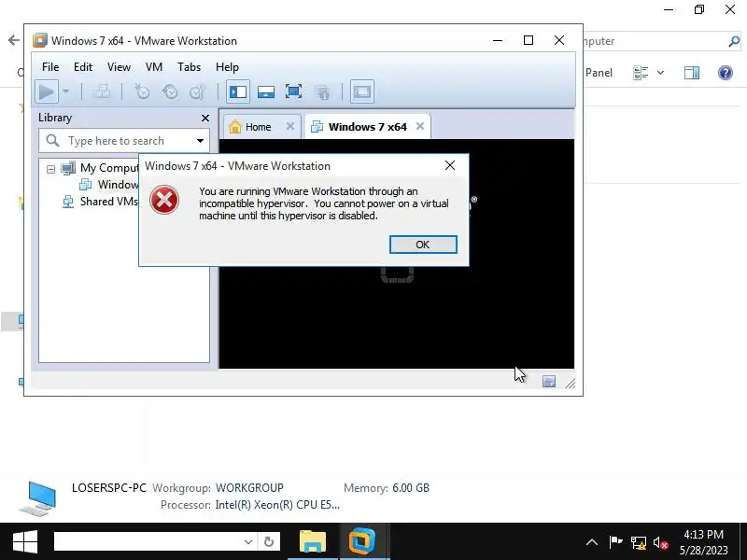The image size is (747, 560).
Task: Revert the VM to previous snapshot
Action: 170,91
